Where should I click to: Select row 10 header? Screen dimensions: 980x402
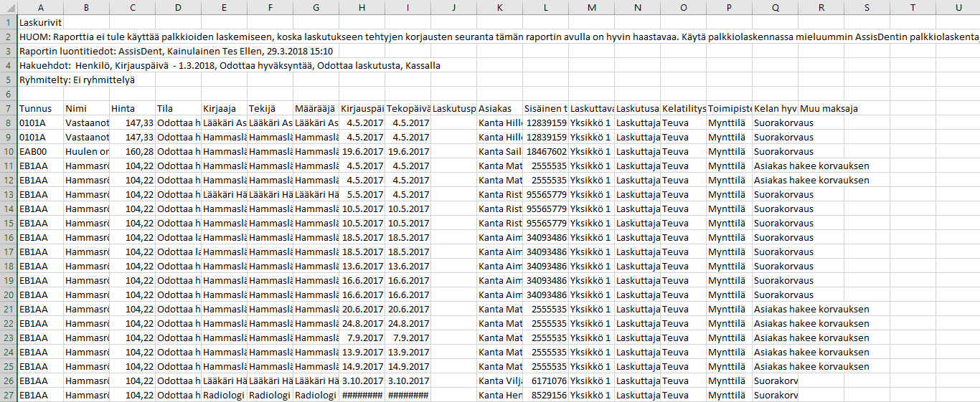click(x=9, y=151)
